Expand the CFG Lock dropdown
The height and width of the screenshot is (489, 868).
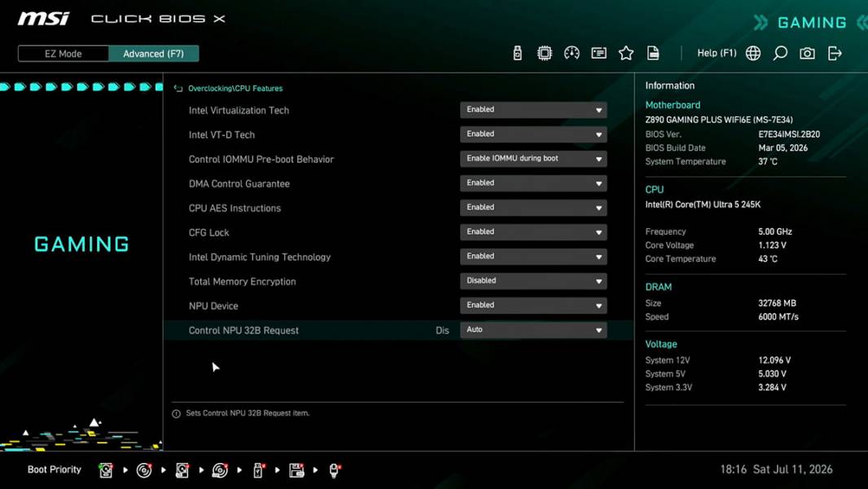[533, 231]
